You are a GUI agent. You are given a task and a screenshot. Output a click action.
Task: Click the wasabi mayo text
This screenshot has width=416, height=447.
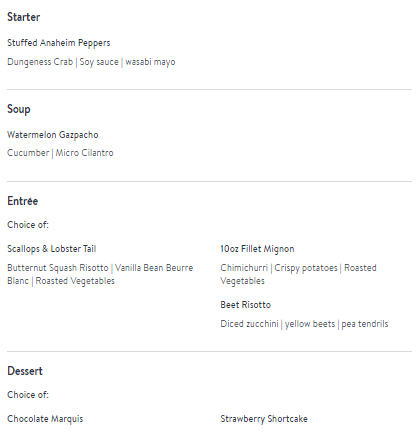pyautogui.click(x=150, y=62)
